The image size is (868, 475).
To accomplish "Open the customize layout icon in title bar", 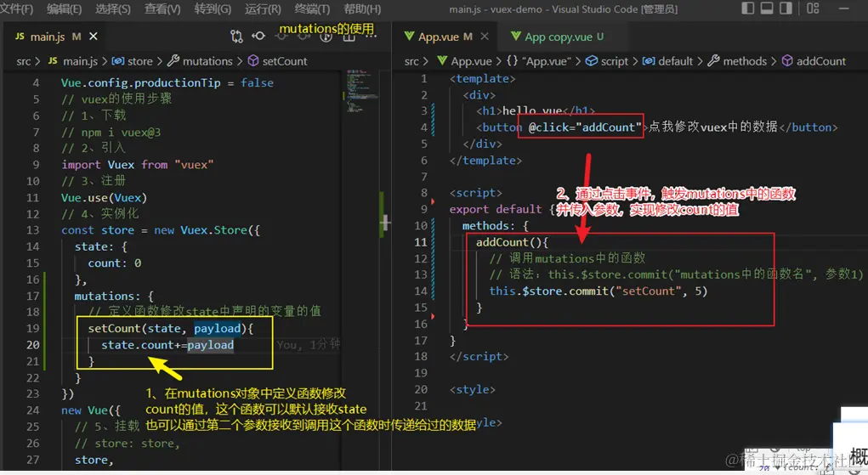I will tap(813, 8).
